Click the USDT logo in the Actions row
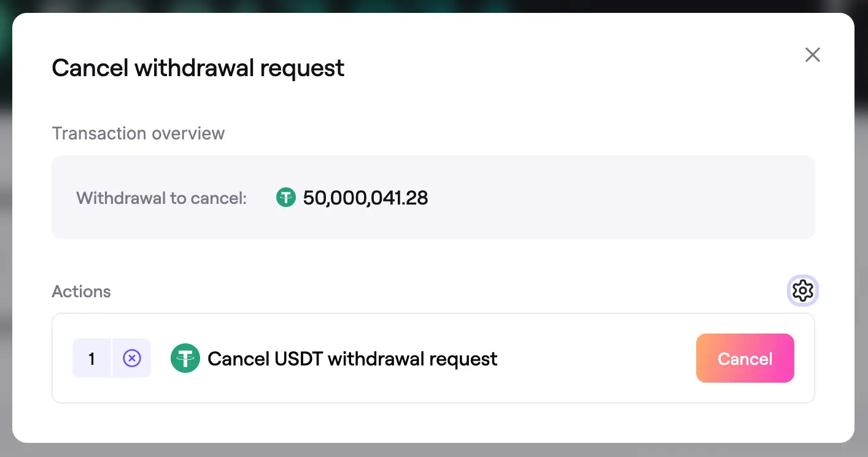This screenshot has width=868, height=457. [x=185, y=358]
